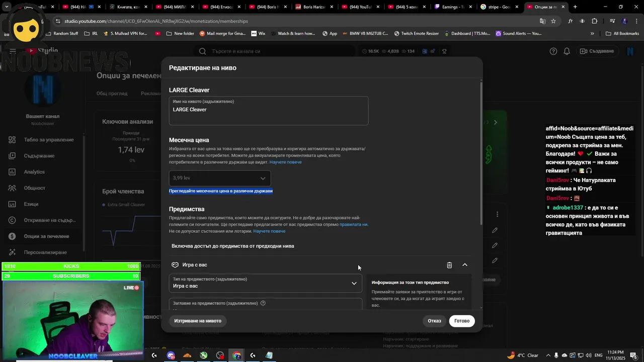Click 'Изтриване на нивото' delete level button
The image size is (644, 362).
pos(198,321)
